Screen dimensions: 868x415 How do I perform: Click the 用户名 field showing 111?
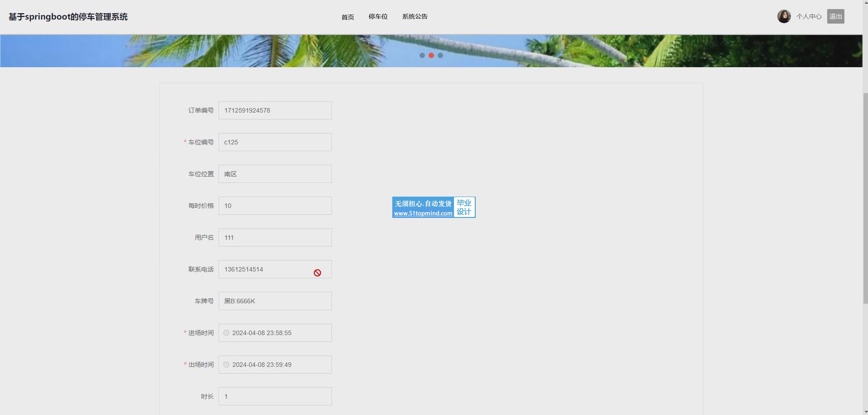pos(275,237)
